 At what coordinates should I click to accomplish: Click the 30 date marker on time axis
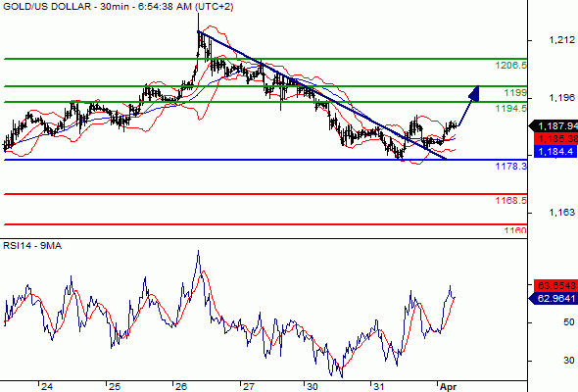pyautogui.click(x=312, y=386)
